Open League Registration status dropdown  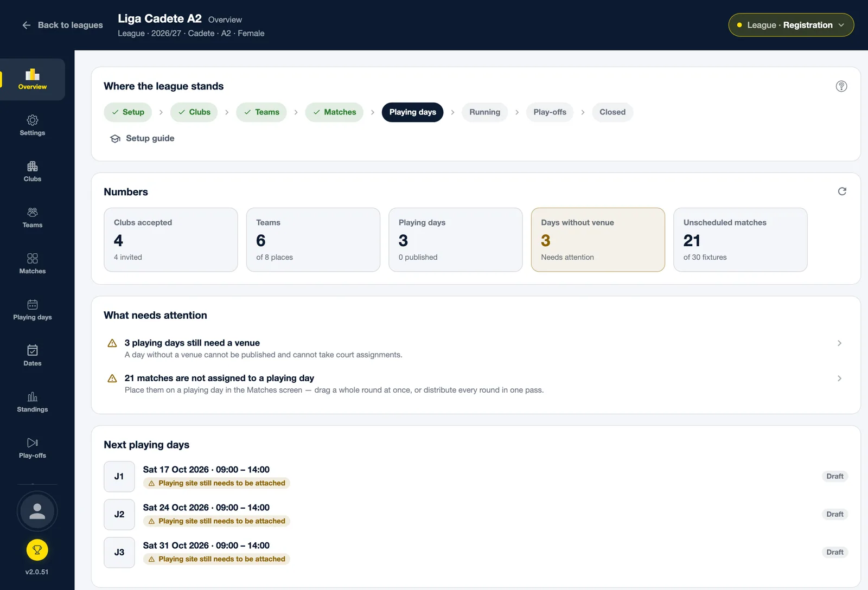pyautogui.click(x=791, y=25)
